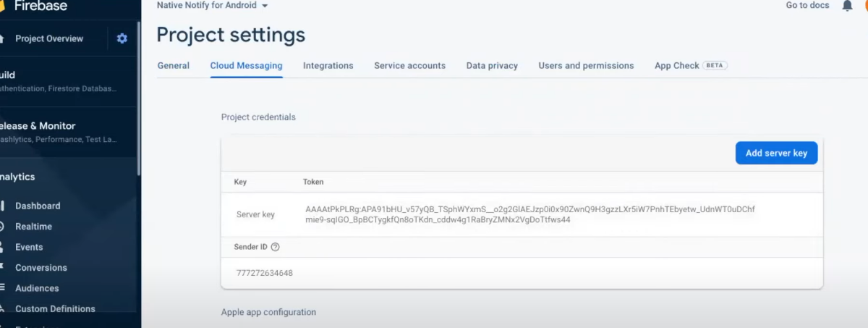This screenshot has height=328, width=868.
Task: Click the Server key row label
Action: [x=255, y=214]
